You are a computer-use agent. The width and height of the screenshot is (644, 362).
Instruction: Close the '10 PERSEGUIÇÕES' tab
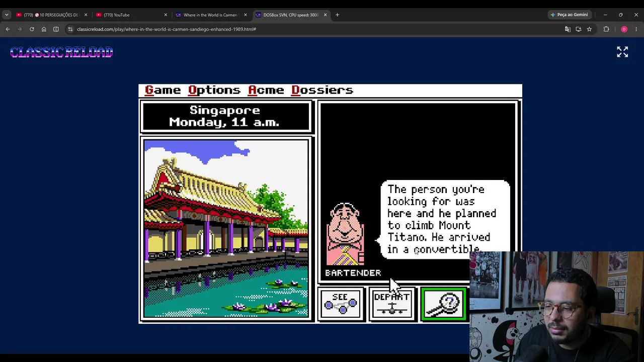(x=86, y=15)
